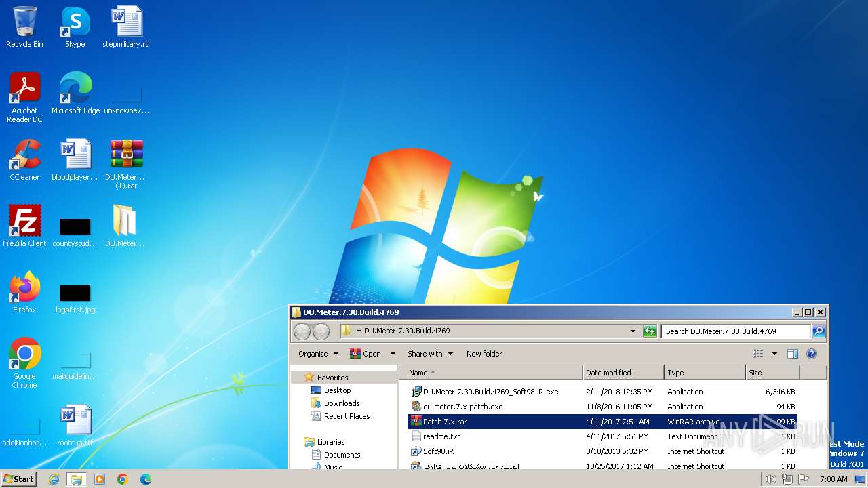Screen dimensions: 868x488
Task: Expand address bar history dropdown
Action: (x=633, y=331)
